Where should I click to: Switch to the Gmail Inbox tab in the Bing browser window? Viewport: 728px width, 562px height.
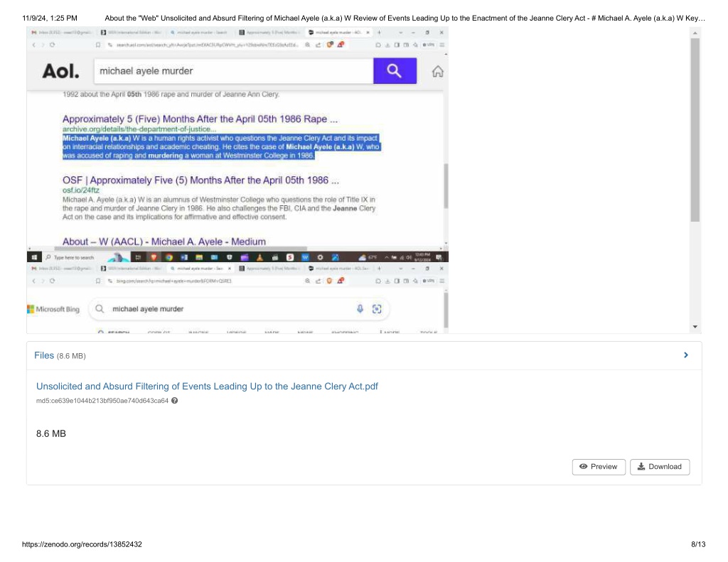tap(62, 269)
